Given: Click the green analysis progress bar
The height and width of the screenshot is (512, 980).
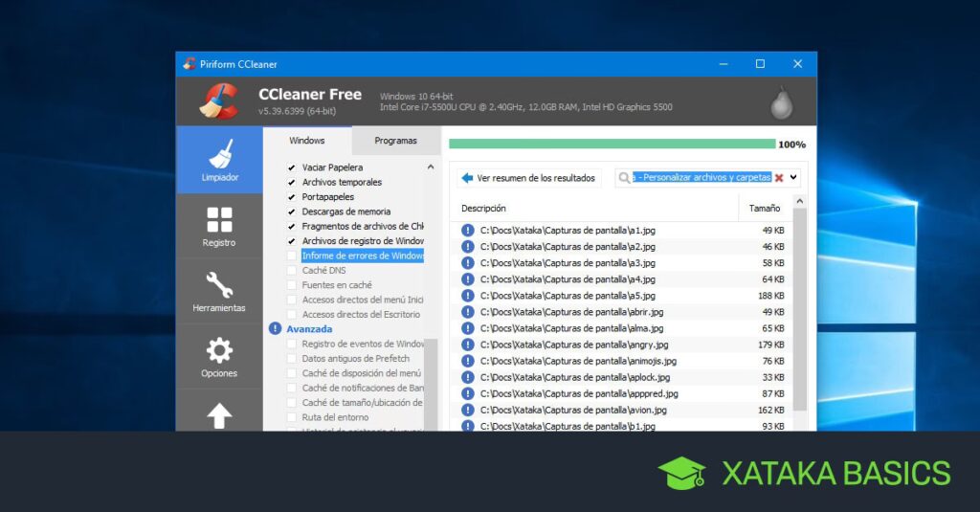Looking at the screenshot, I should pyautogui.click(x=612, y=145).
